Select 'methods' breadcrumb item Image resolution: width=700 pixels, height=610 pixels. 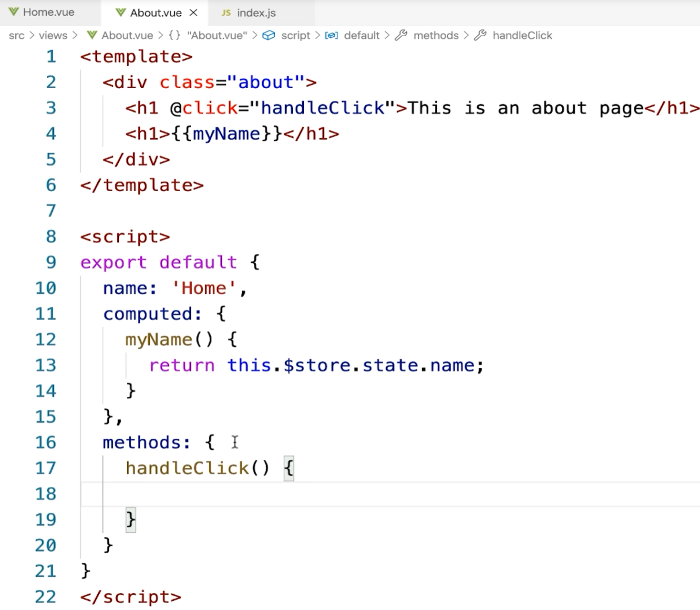[x=436, y=36]
